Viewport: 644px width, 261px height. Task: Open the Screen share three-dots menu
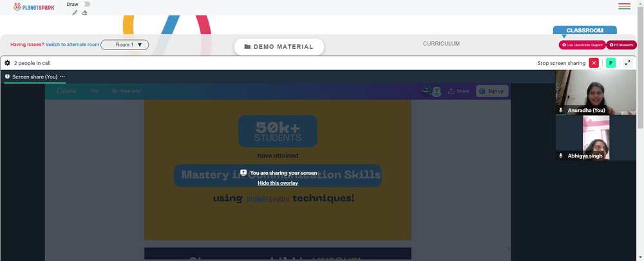coord(62,76)
